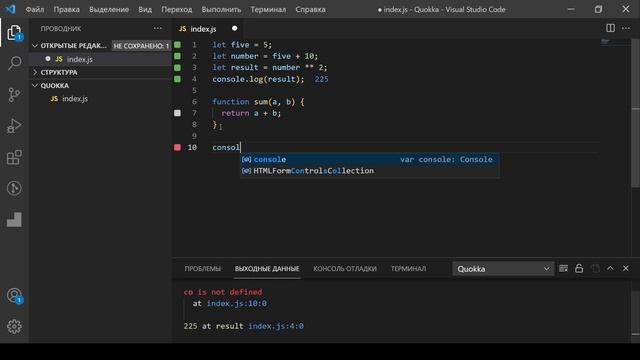The image size is (640, 360).
Task: Click the minimap preview at top right
Action: (606, 41)
